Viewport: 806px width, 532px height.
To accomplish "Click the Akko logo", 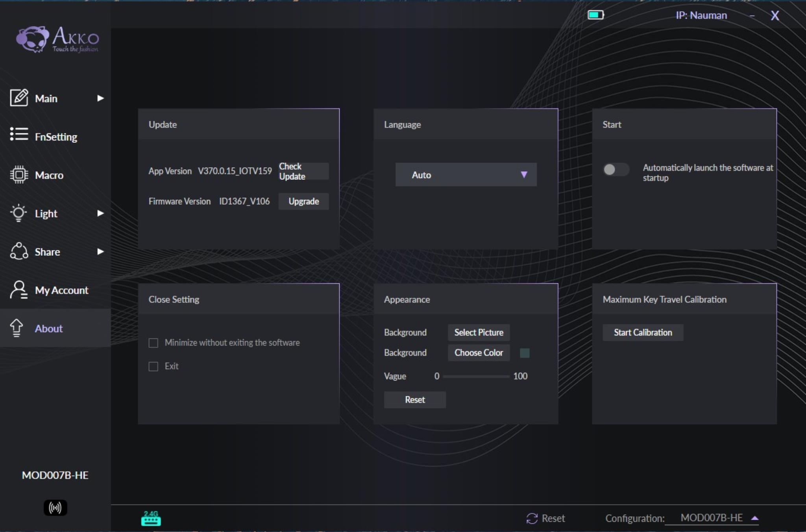I will tap(57, 39).
